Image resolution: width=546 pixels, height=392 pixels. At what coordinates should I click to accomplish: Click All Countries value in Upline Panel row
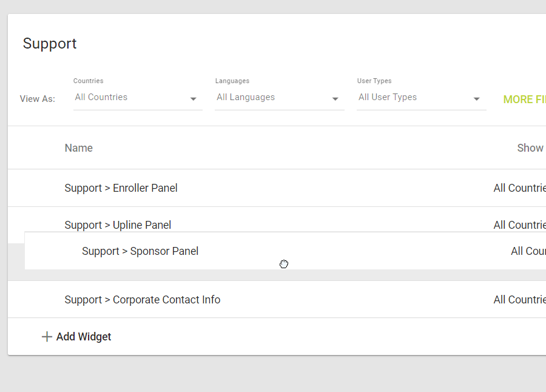point(520,225)
